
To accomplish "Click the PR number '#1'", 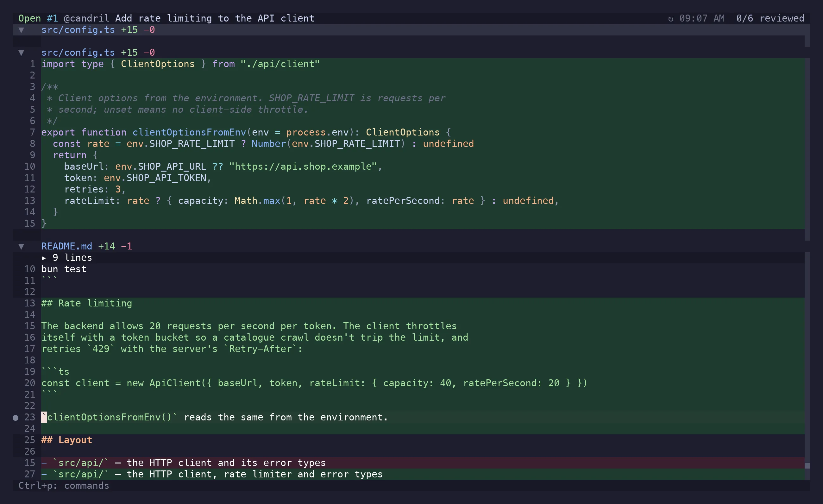I will 53,18.
